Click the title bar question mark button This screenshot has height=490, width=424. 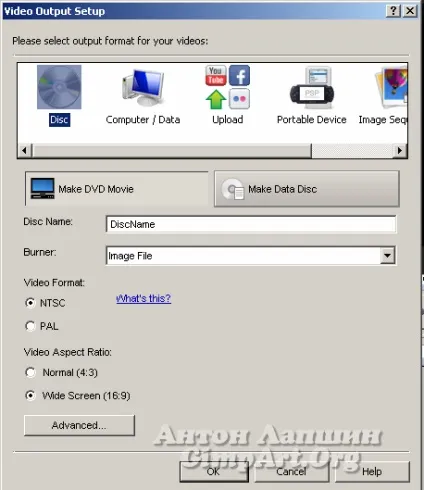[x=393, y=11]
